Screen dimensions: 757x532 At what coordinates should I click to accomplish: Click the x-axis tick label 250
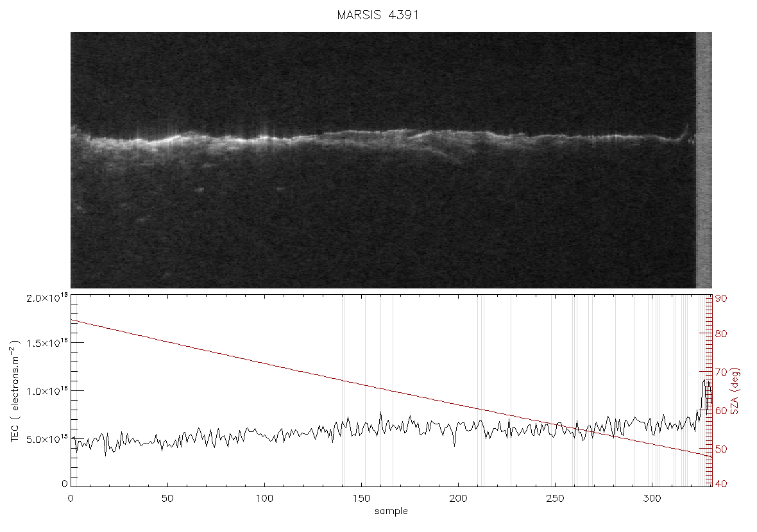click(555, 499)
